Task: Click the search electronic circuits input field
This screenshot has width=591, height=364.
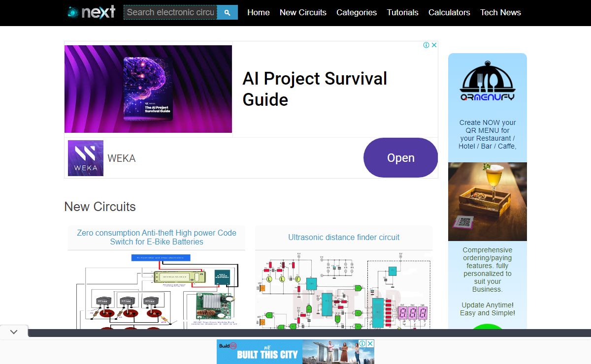Action: (x=170, y=12)
